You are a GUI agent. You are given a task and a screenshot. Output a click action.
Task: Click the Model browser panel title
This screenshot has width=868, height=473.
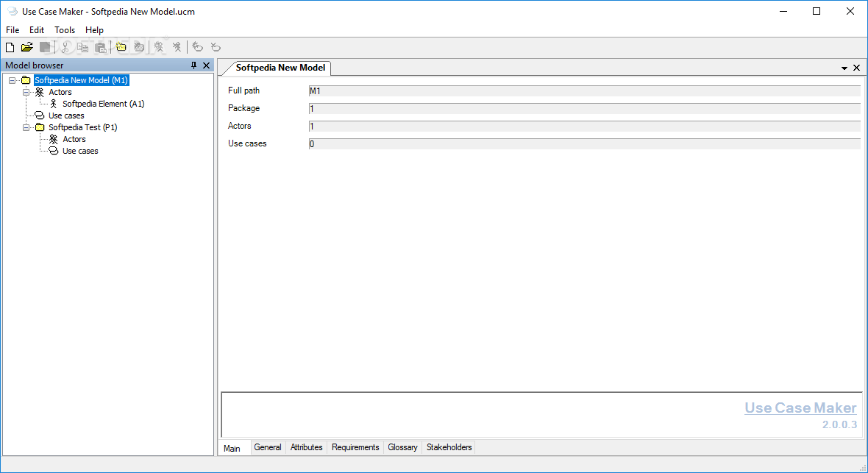coord(35,65)
